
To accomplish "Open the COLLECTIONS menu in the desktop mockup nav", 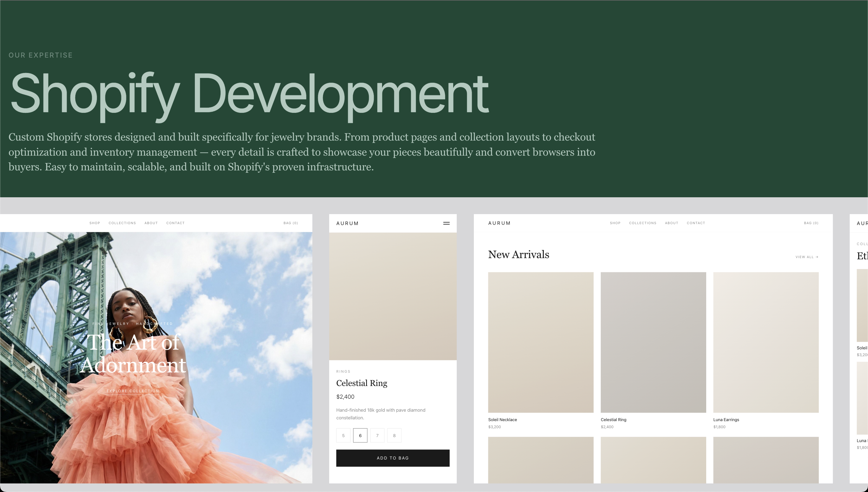I will [643, 223].
